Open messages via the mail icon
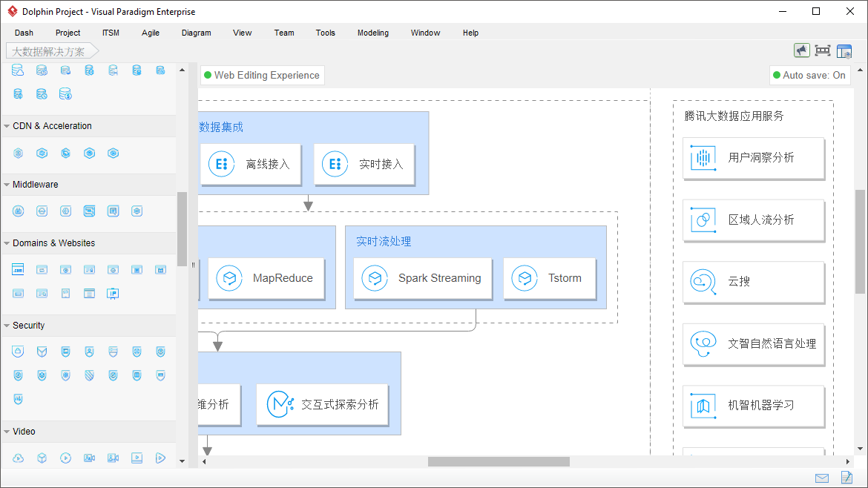This screenshot has height=488, width=868. click(821, 478)
